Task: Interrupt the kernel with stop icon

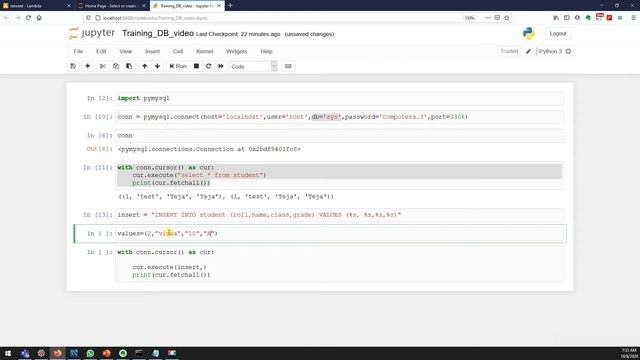Action: [196, 66]
